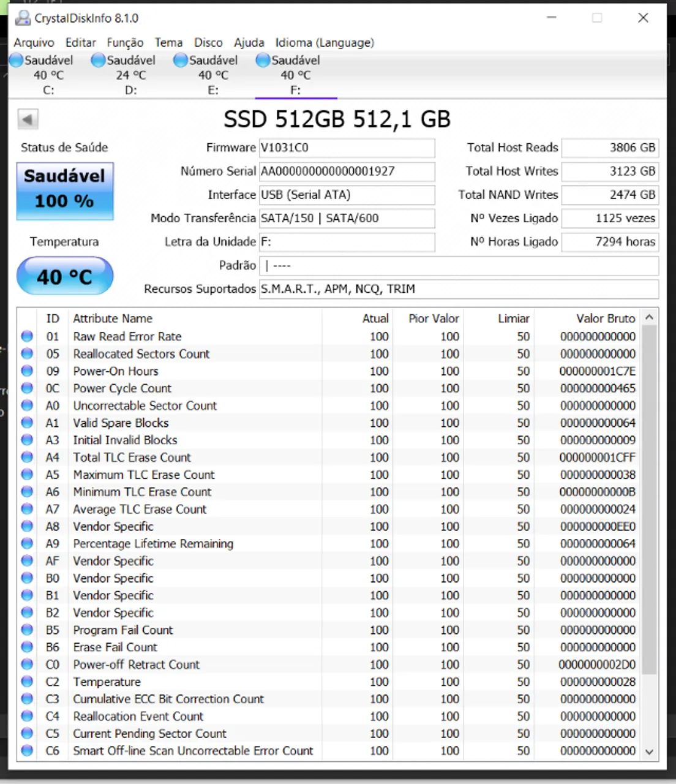Click status icon for Reallocation Event Count
The height and width of the screenshot is (784, 676).
(27, 716)
